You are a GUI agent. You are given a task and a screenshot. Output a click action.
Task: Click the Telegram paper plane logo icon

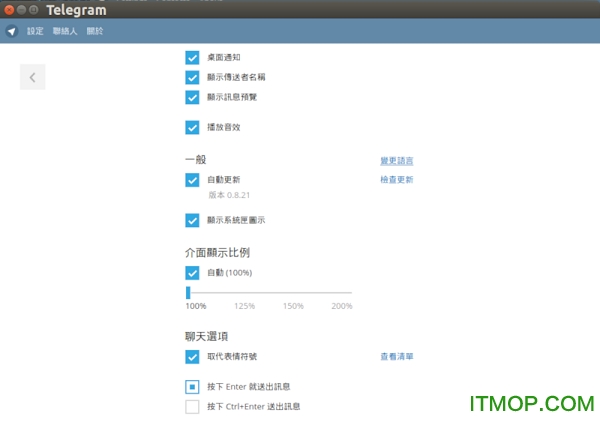(x=12, y=31)
